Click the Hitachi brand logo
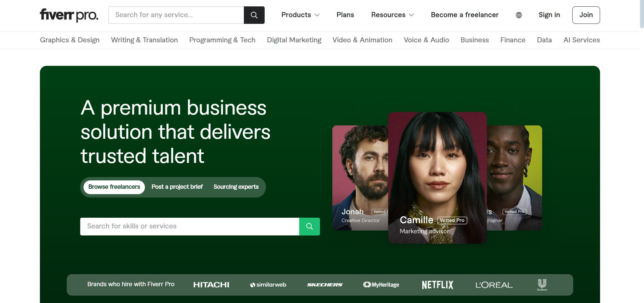The height and width of the screenshot is (303, 644). [211, 285]
